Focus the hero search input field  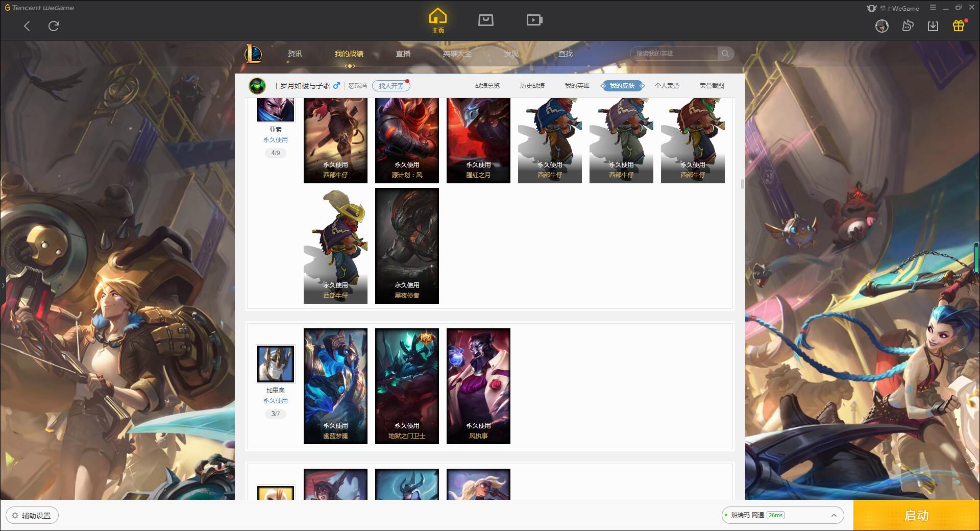[674, 54]
